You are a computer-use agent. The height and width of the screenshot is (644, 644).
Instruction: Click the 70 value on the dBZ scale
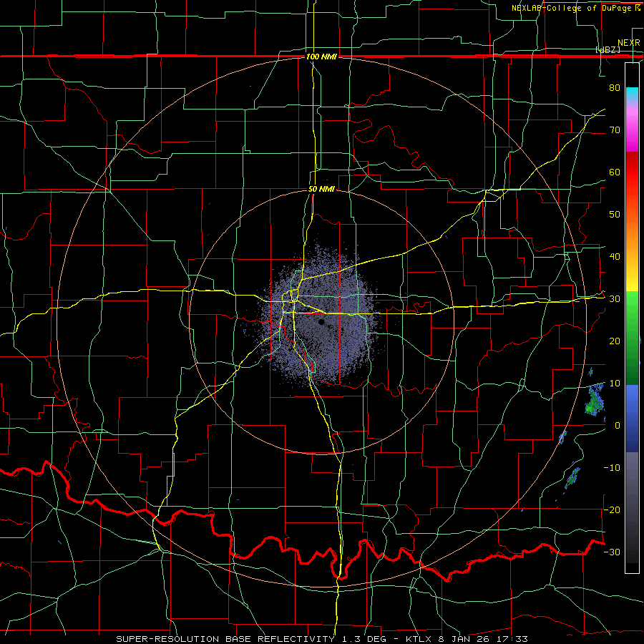[x=615, y=130]
